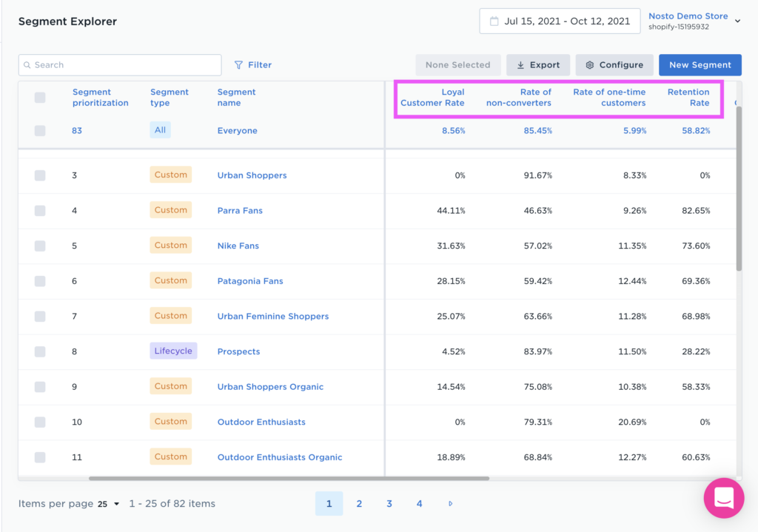Viewport: 758px width, 532px height.
Task: Focus the Search input field
Action: 120,65
